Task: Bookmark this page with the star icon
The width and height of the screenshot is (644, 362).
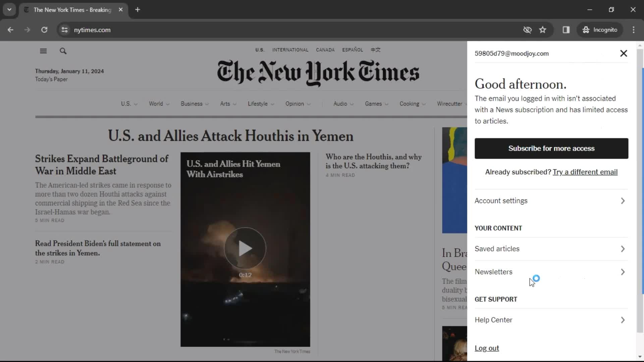Action: pos(543,30)
